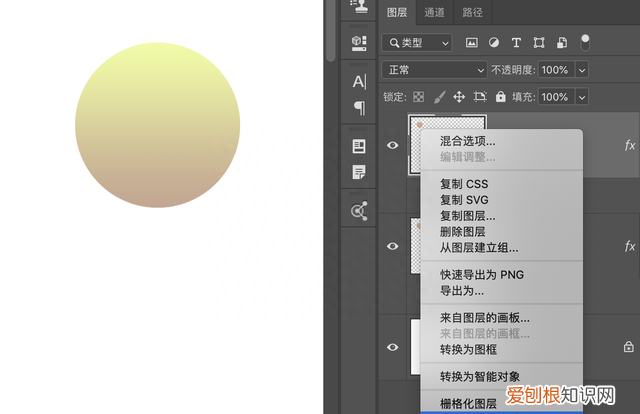
Task: Expand the 不透明度 opacity dropdown arrow
Action: tap(582, 70)
